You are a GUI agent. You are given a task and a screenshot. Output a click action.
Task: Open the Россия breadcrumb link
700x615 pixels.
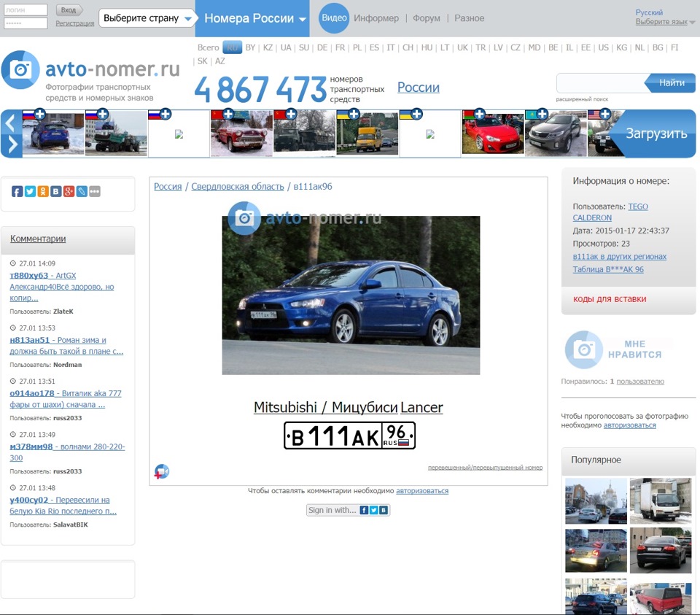[x=168, y=187]
